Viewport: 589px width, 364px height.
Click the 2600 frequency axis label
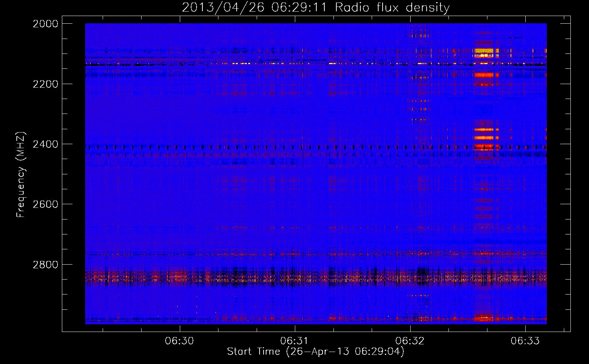point(46,204)
